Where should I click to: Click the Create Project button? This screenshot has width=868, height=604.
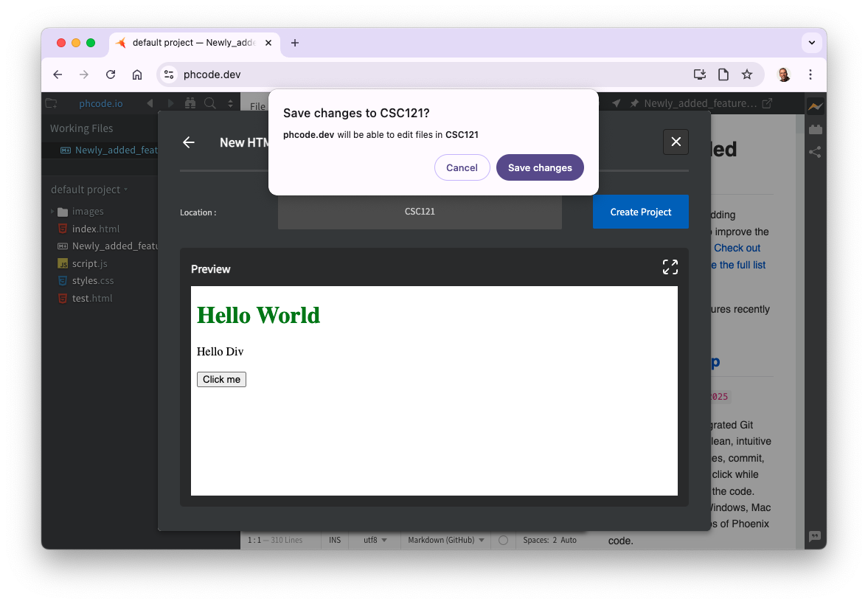[x=640, y=212]
